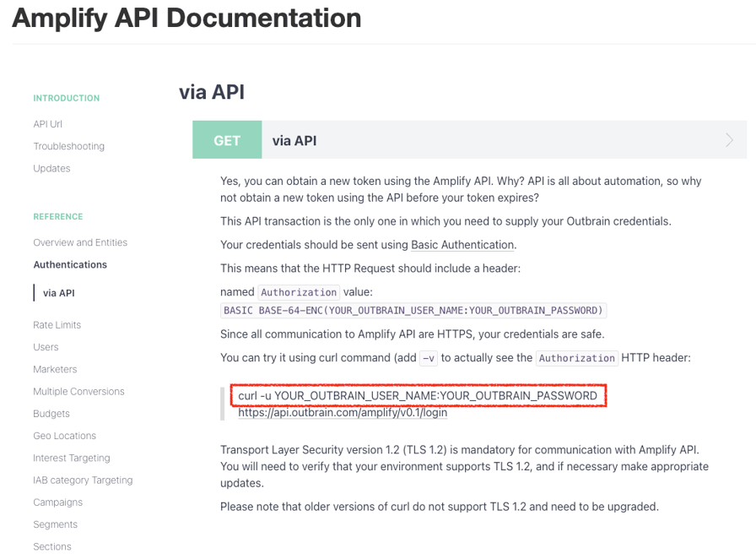
Task: Navigate to Interest Targeting
Action: pyautogui.click(x=72, y=458)
